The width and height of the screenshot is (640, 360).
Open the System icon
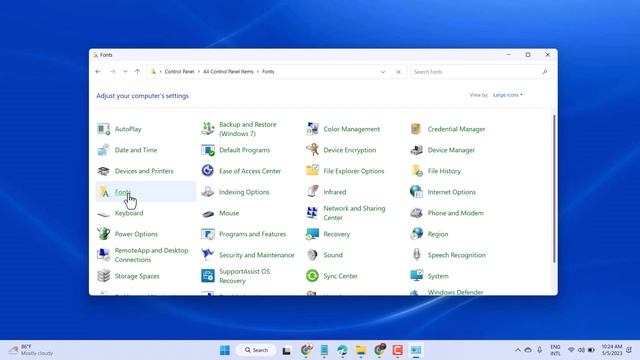pyautogui.click(x=416, y=276)
